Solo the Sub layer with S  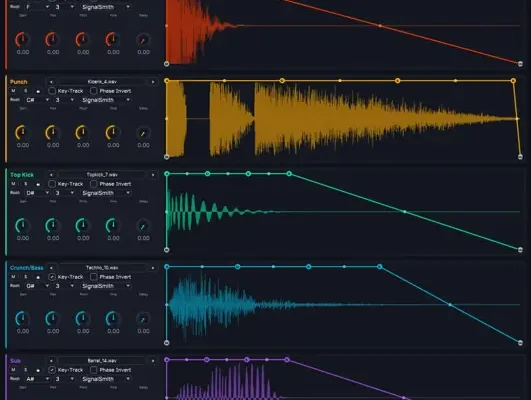tap(26, 370)
